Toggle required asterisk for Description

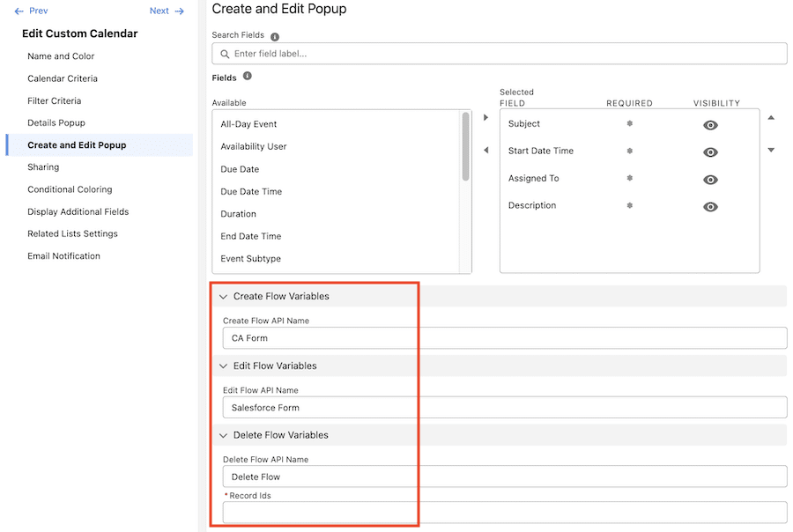(630, 205)
